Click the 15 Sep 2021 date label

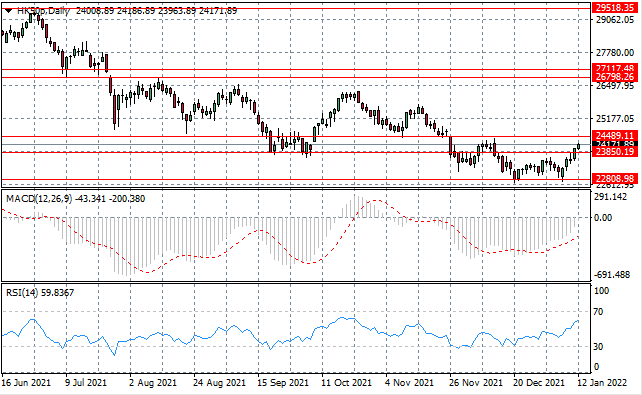point(282,383)
